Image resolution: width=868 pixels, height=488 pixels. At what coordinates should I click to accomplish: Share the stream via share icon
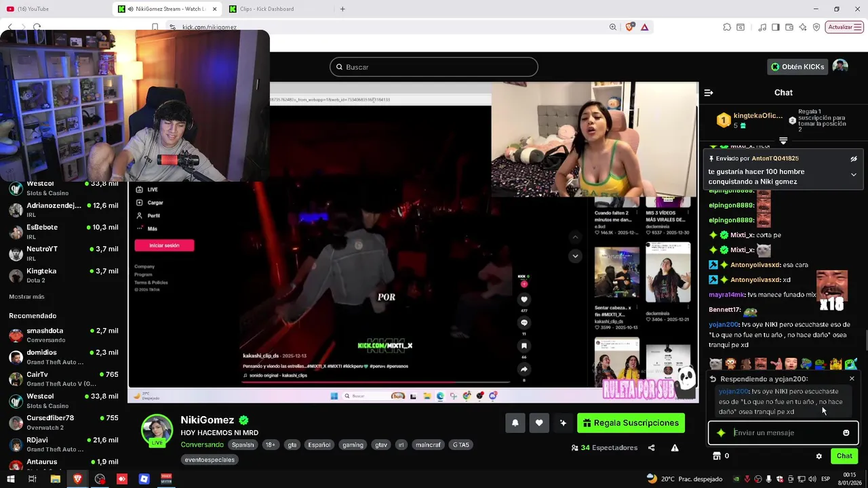point(651,448)
